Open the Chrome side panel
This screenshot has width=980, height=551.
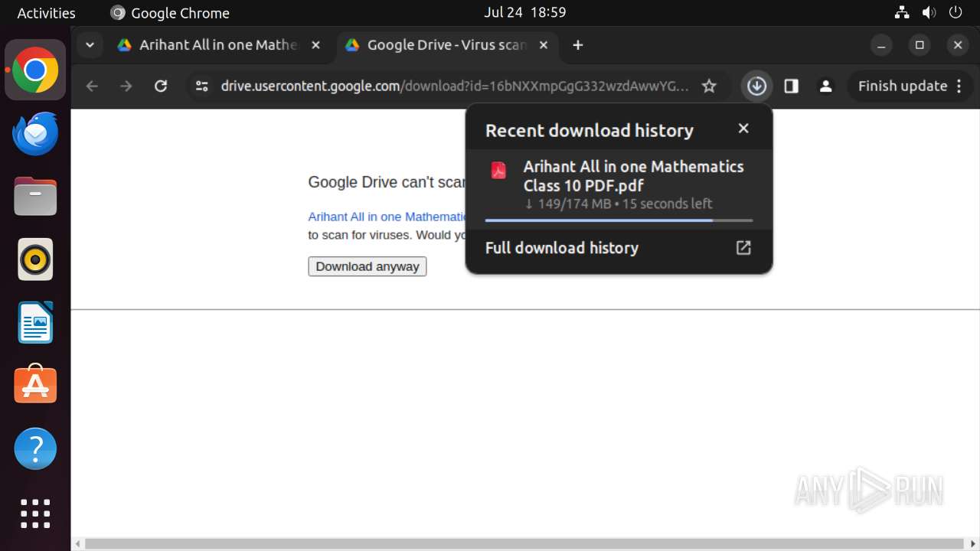[x=792, y=86]
